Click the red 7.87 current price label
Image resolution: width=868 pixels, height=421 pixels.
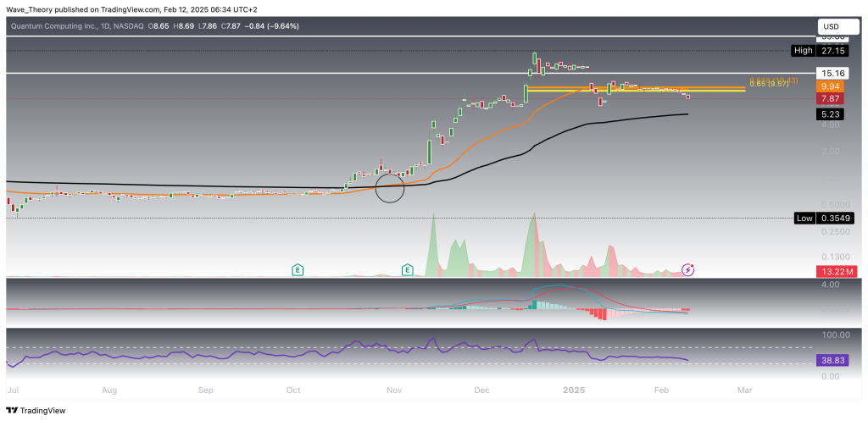tap(831, 99)
